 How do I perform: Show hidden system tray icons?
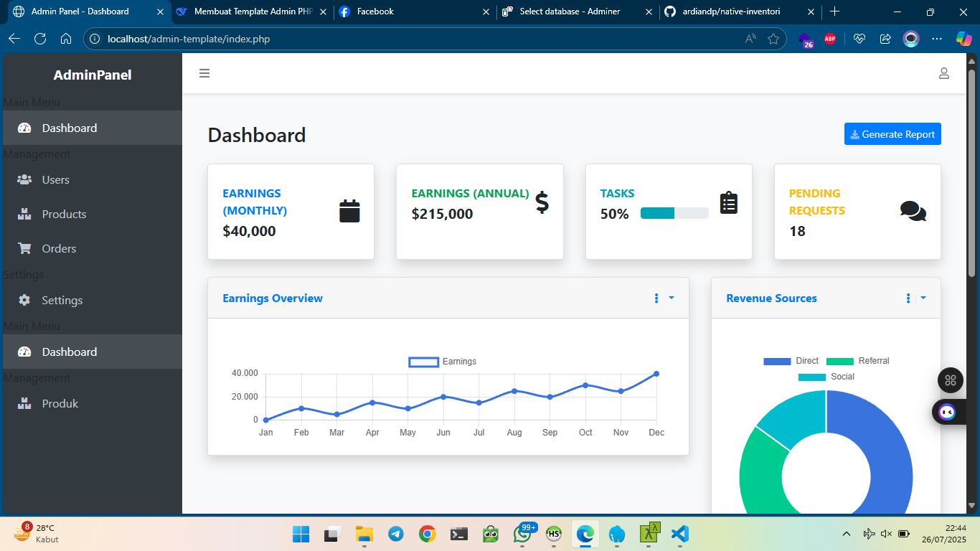tap(847, 534)
